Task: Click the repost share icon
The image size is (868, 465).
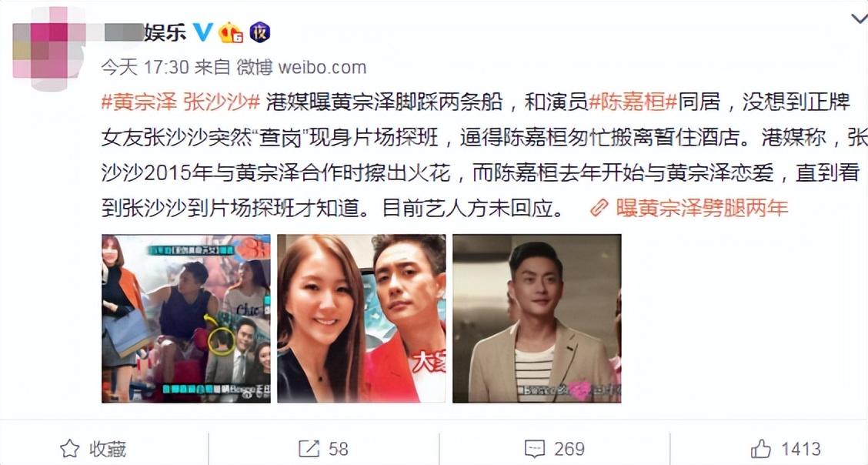Action: (309, 448)
